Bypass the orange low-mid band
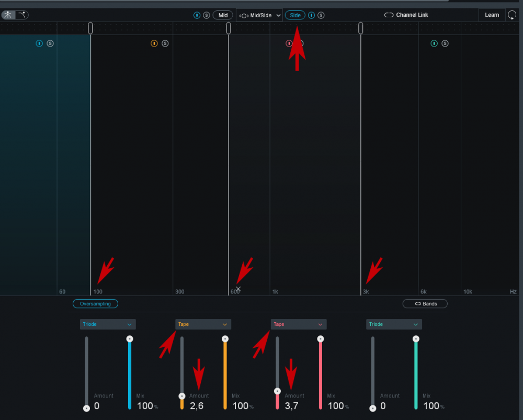The height and width of the screenshot is (420, 523). (154, 43)
